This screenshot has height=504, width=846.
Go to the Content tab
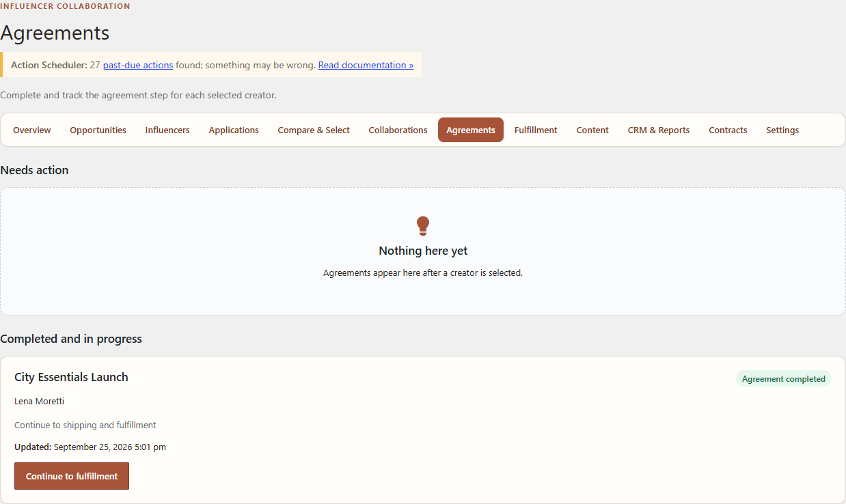(592, 130)
